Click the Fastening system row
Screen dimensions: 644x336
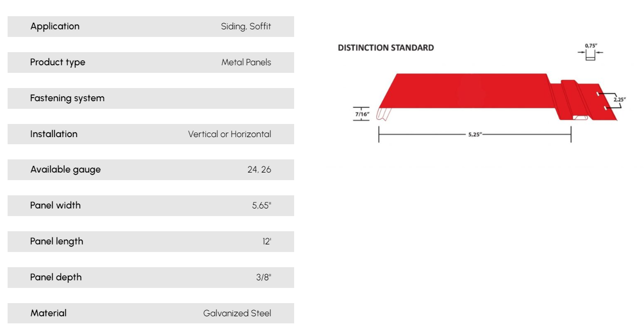[x=151, y=98]
